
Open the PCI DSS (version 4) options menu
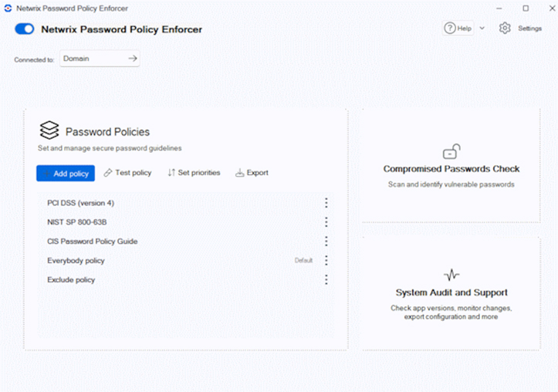[x=326, y=203]
